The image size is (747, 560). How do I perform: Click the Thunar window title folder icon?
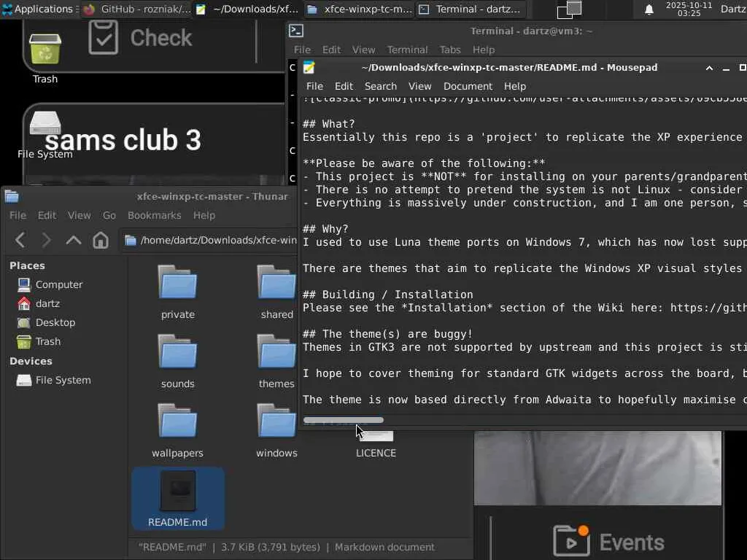click(12, 196)
